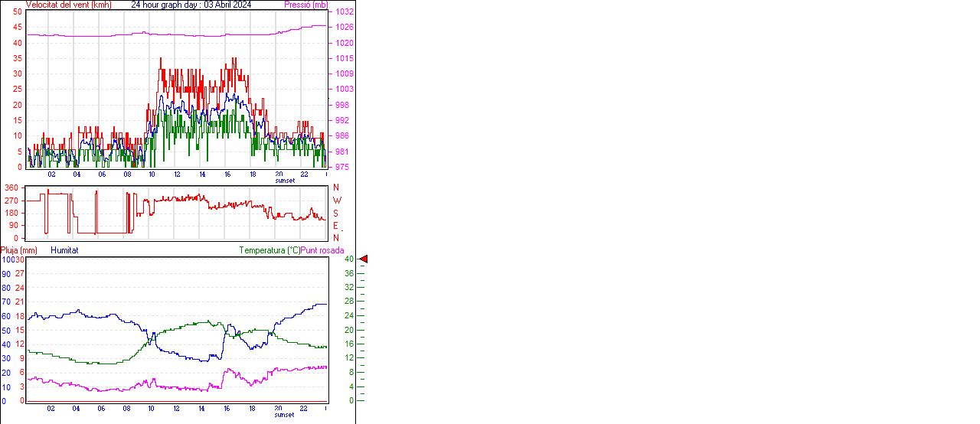This screenshot has height=424, width=980.
Task: Click the 'W' wind direction letter
Action: (x=336, y=201)
